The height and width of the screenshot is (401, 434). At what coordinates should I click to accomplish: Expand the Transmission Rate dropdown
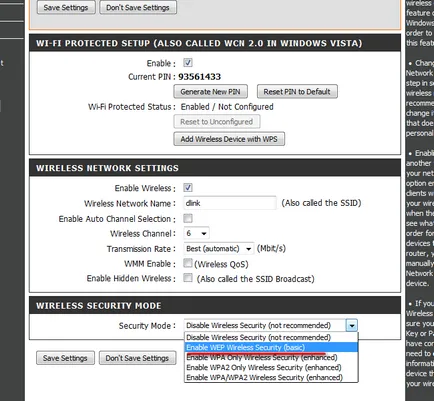pyautogui.click(x=219, y=249)
